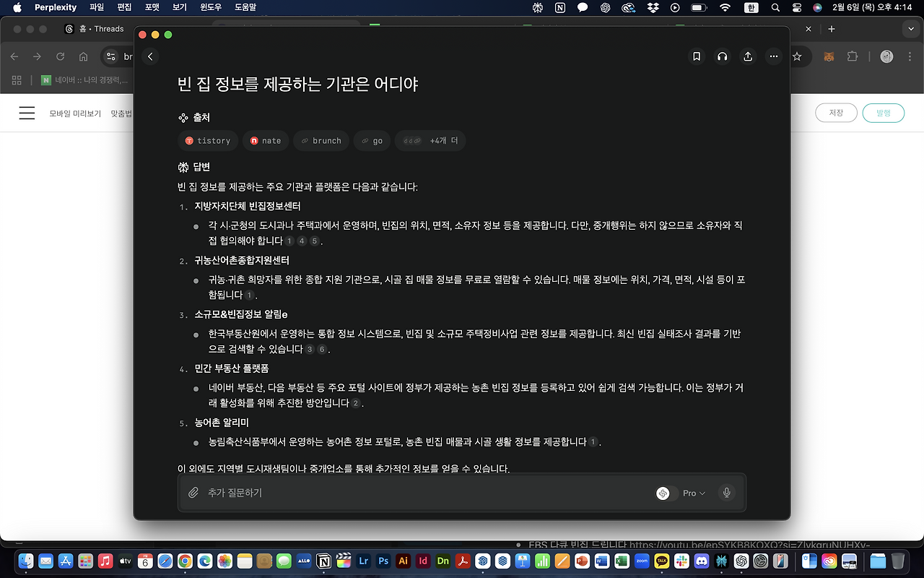Listen to the answer using the headphones icon
924x578 pixels.
(x=722, y=56)
